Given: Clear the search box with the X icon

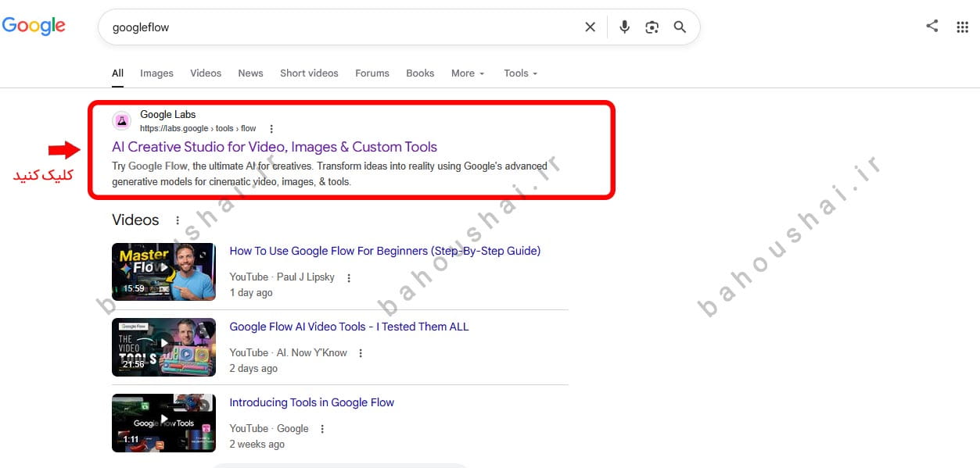Looking at the screenshot, I should coord(591,27).
